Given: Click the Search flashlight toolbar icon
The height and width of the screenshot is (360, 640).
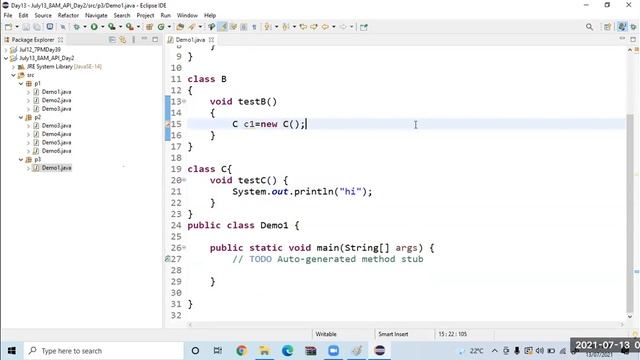Looking at the screenshot, I should (x=192, y=27).
